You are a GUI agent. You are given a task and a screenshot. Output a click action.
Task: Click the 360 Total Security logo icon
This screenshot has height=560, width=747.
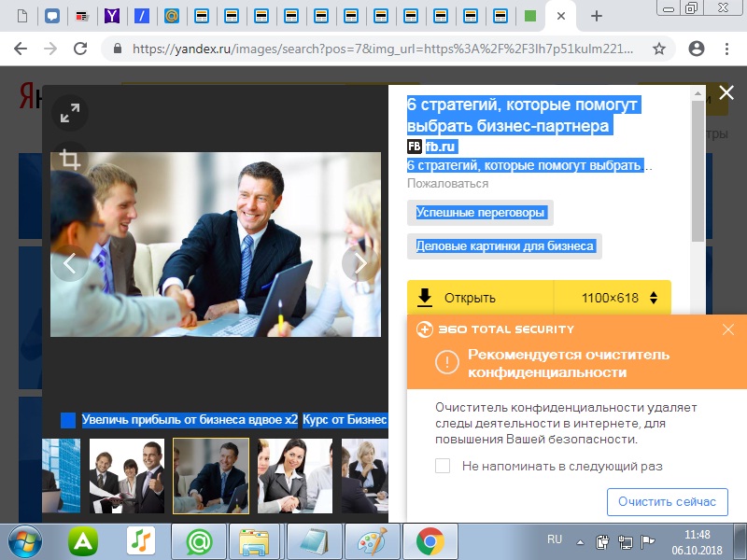coord(425,329)
